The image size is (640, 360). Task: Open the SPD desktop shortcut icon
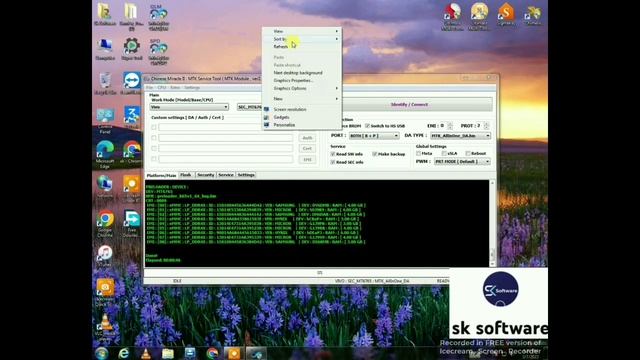158,48
